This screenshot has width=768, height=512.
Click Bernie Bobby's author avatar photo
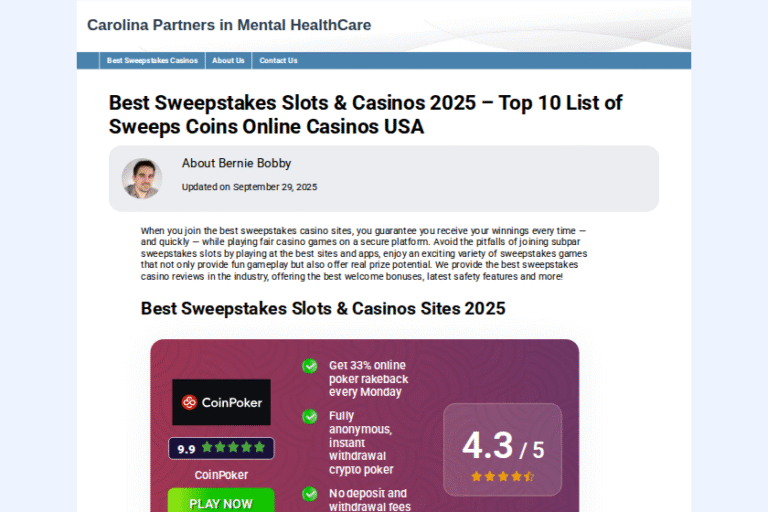141,178
